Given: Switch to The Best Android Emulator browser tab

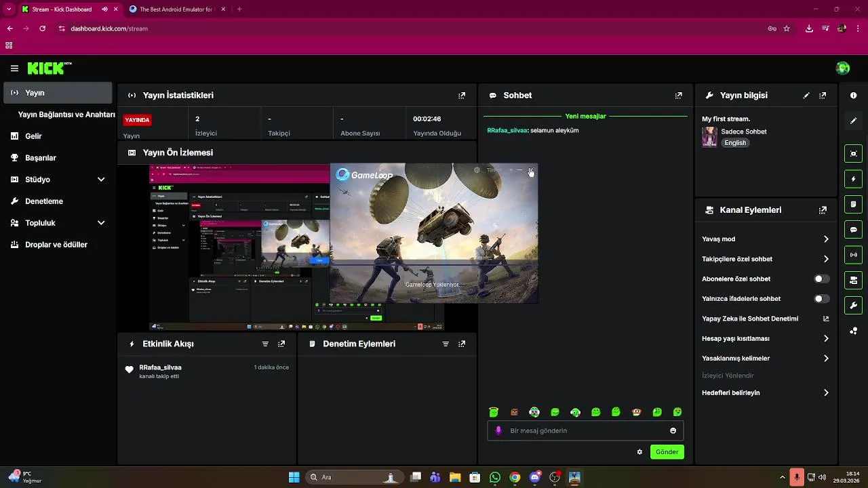Looking at the screenshot, I should pyautogui.click(x=178, y=9).
